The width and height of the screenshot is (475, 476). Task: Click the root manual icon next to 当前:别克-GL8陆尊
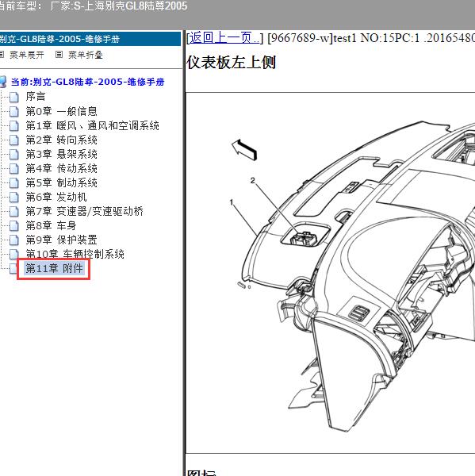tap(2, 82)
